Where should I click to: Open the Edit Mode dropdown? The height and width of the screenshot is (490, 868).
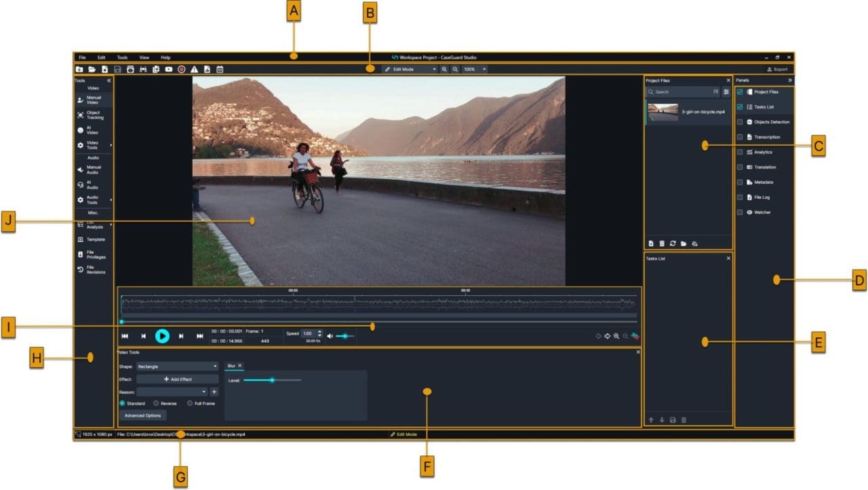[x=410, y=69]
